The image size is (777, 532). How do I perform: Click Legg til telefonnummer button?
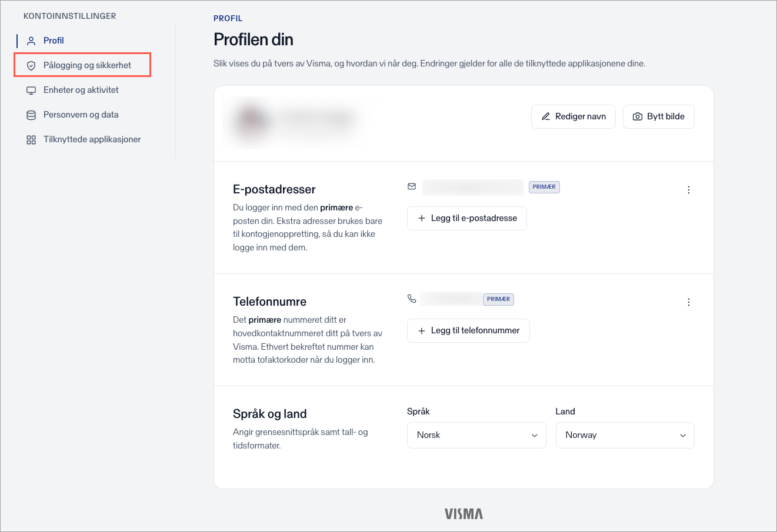click(468, 330)
